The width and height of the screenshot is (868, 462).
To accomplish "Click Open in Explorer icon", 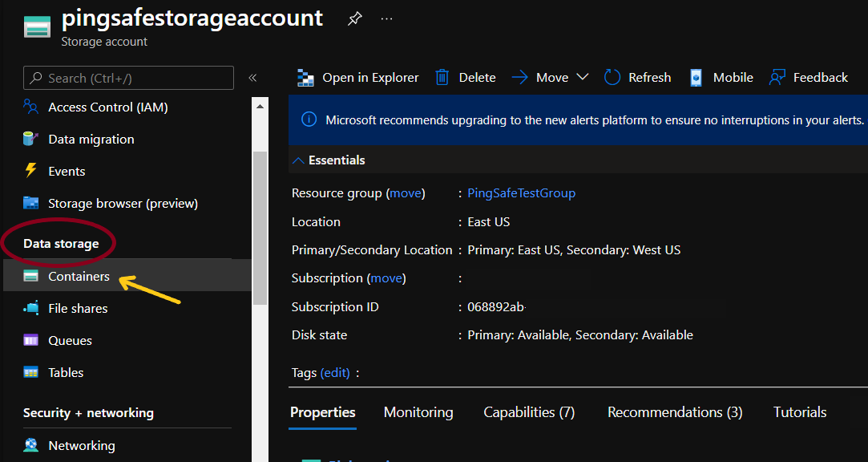I will pyautogui.click(x=305, y=78).
